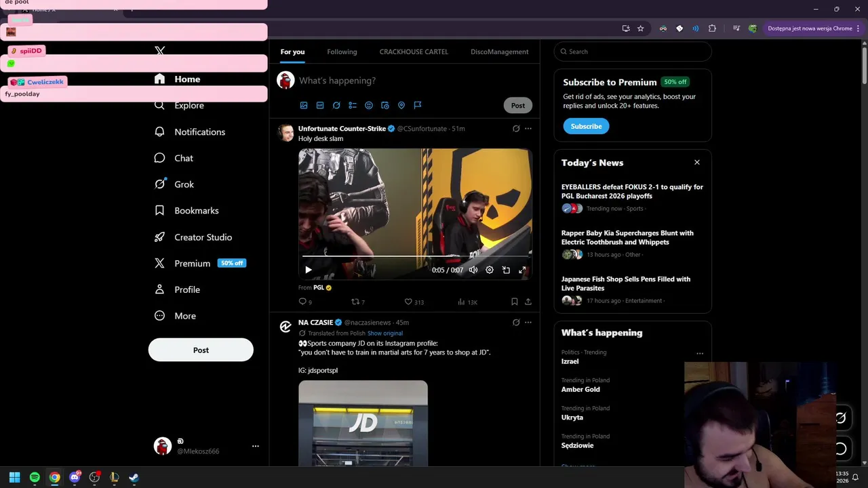Screen dimensions: 868x488
Task: Click the large white Post button
Action: (x=201, y=350)
